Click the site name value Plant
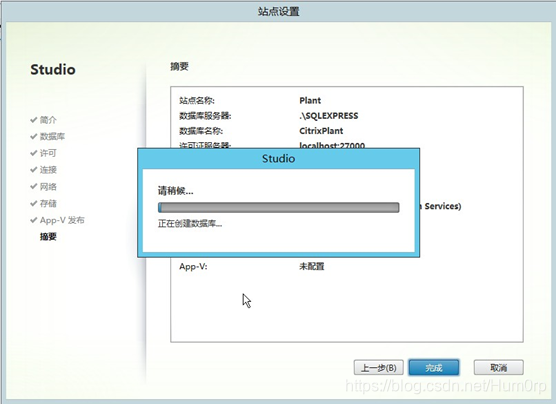The width and height of the screenshot is (556, 404). (x=310, y=100)
